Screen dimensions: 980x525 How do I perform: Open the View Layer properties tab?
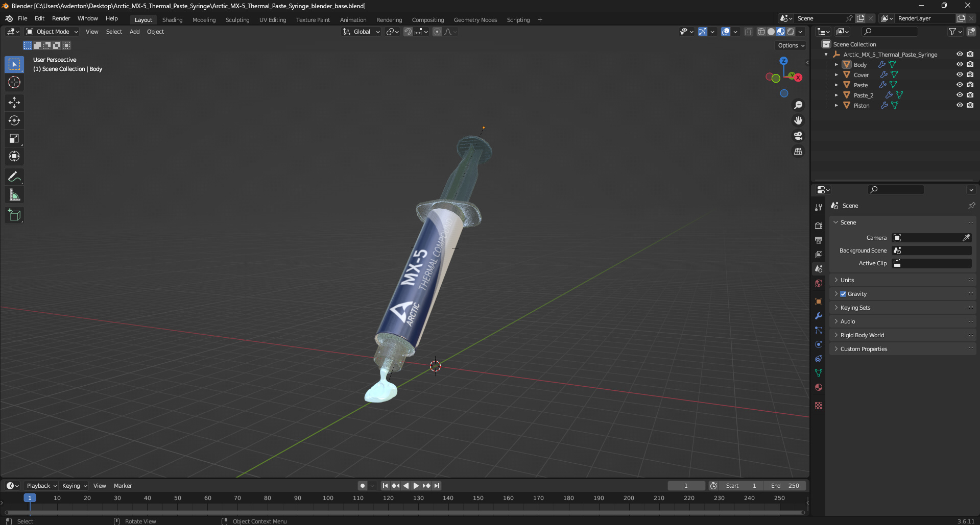[819, 254]
